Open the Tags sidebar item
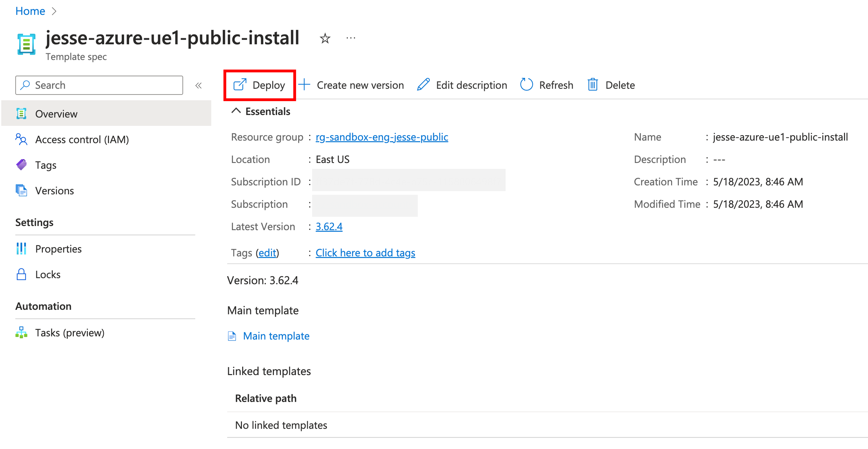Image resolution: width=868 pixels, height=449 pixels. click(46, 165)
